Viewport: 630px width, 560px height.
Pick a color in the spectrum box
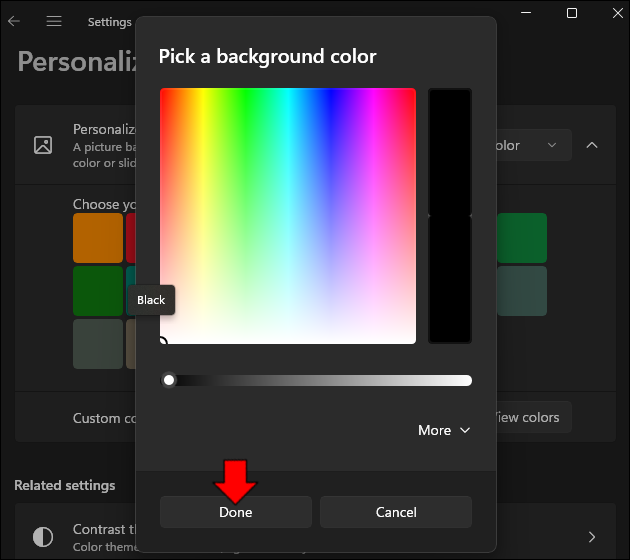[288, 216]
